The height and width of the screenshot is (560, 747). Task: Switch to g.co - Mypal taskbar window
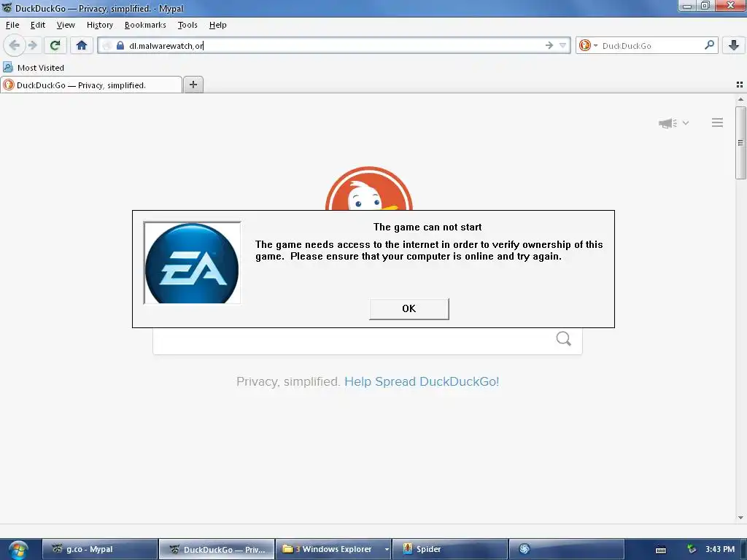[100, 549]
